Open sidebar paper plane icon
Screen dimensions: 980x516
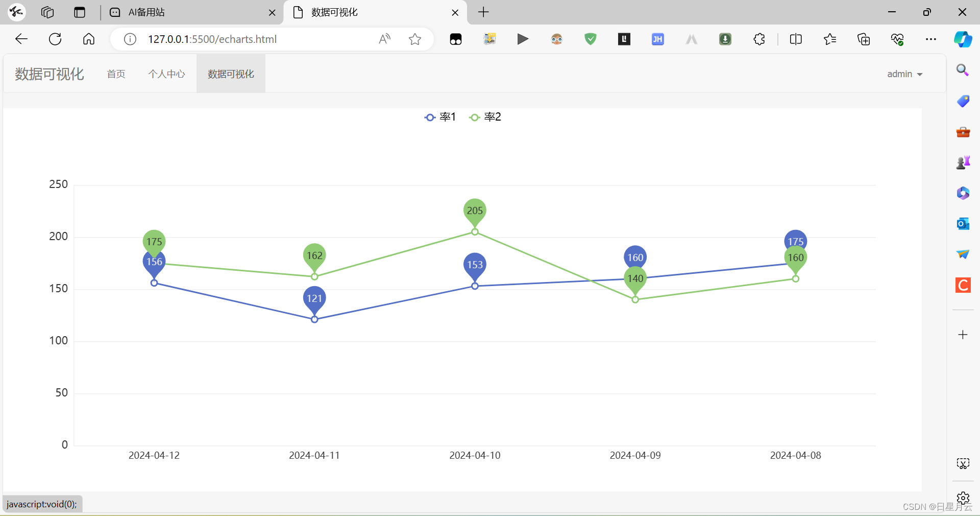coord(963,254)
